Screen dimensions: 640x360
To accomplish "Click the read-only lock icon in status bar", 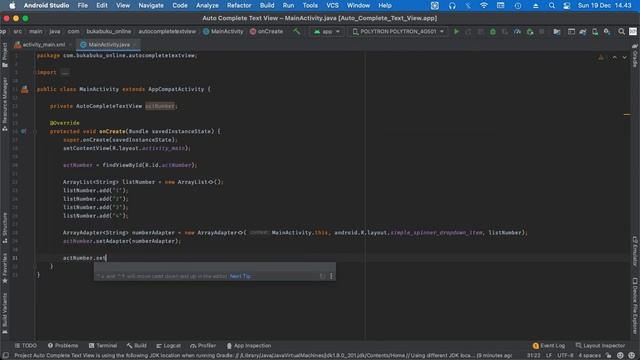I will coord(608,356).
